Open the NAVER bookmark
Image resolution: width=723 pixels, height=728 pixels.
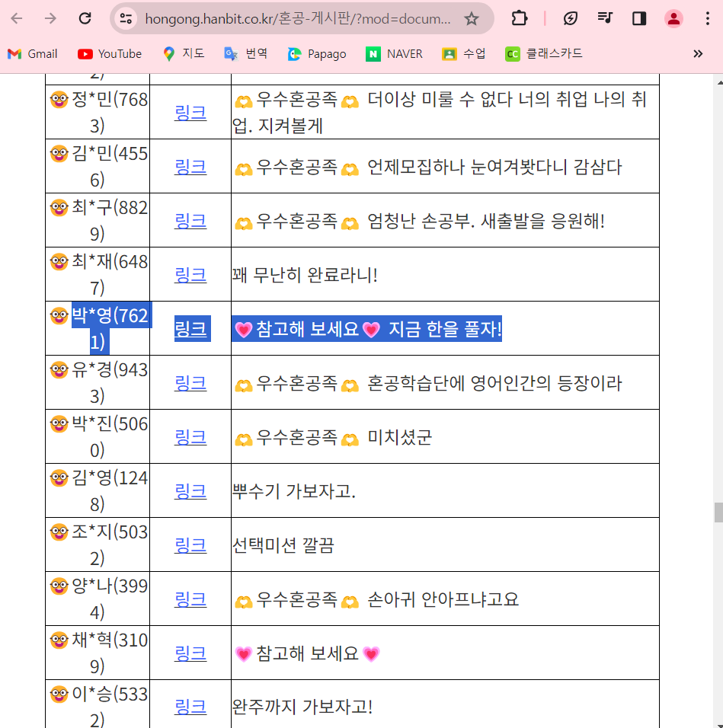coord(394,54)
